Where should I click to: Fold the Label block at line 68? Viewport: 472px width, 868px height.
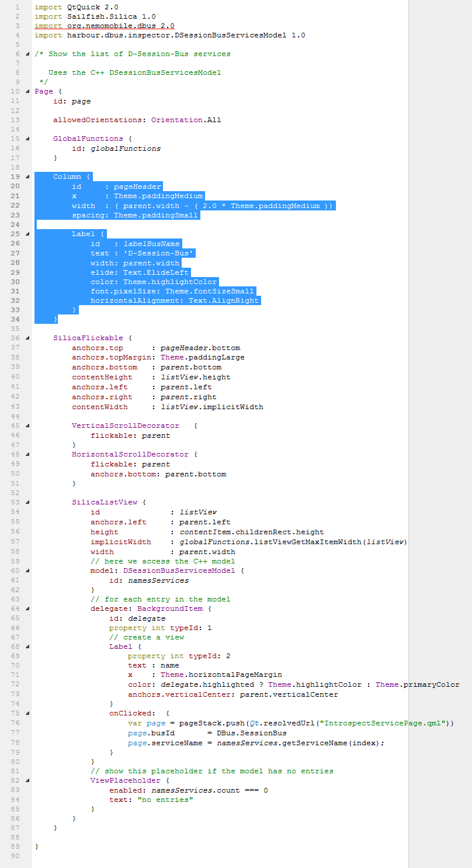point(27,646)
